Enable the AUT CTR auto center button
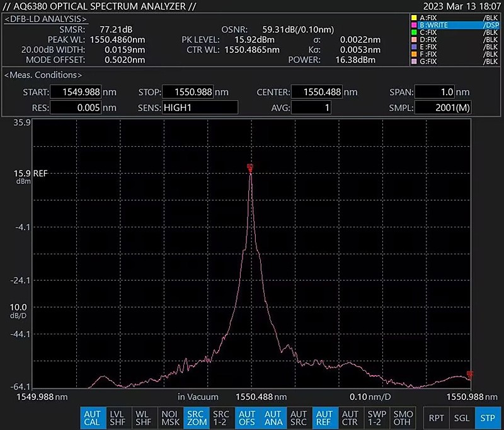 tap(350, 417)
